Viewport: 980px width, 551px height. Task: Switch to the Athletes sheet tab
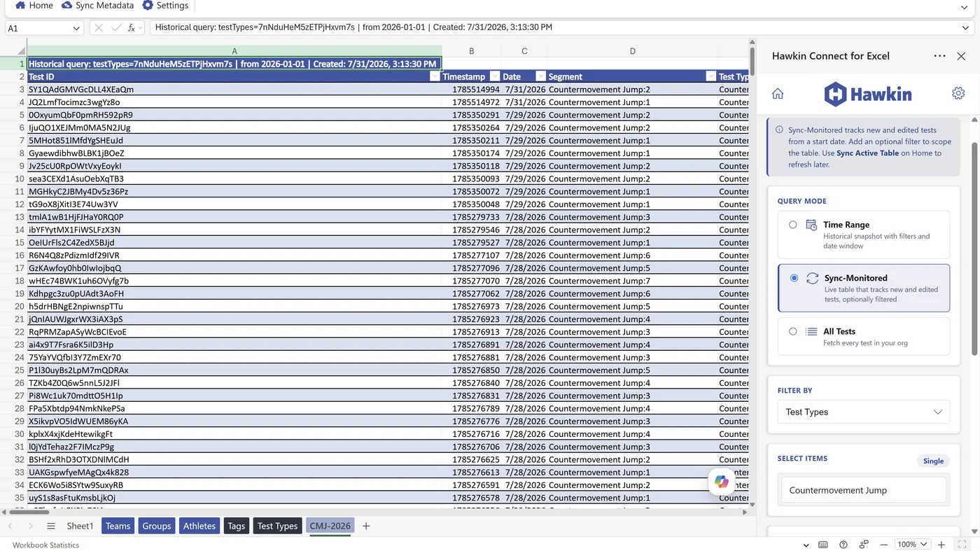pos(199,526)
